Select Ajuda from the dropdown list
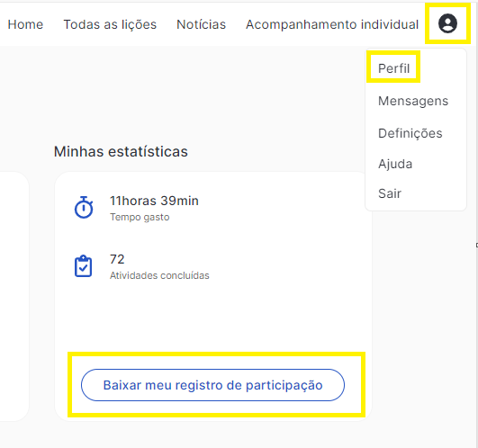The height and width of the screenshot is (448, 478). 395,164
